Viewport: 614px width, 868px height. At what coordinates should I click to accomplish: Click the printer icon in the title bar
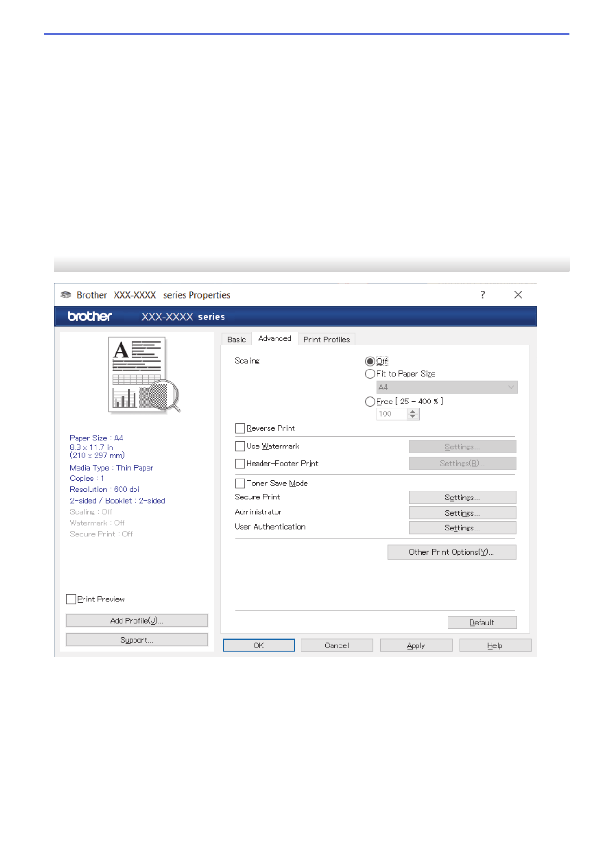point(66,295)
